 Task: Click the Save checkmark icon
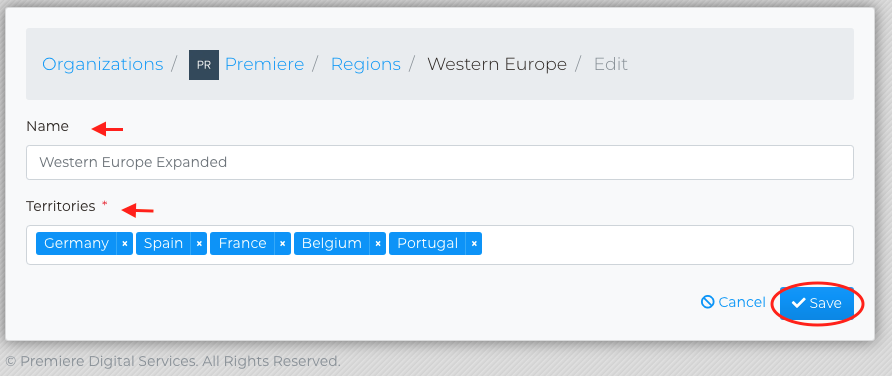(799, 303)
